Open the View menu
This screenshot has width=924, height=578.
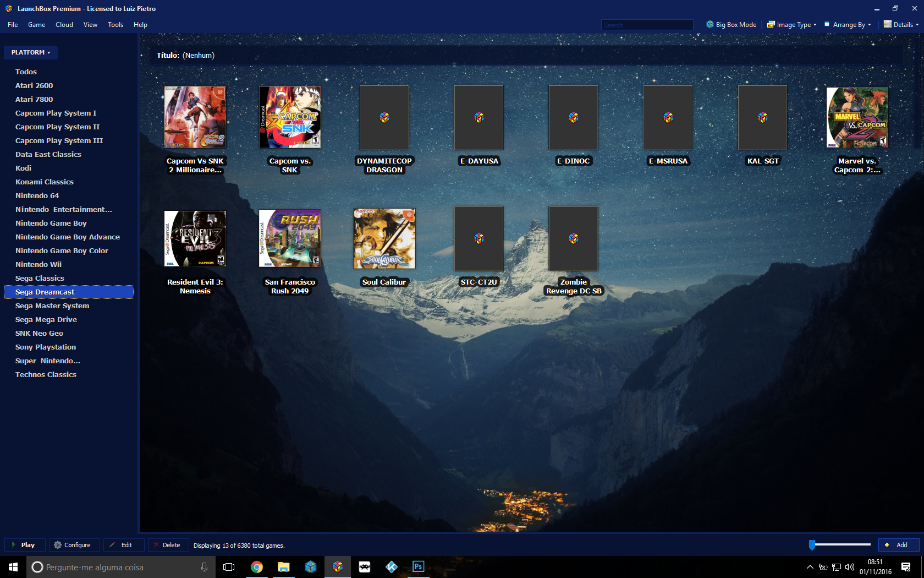point(90,25)
